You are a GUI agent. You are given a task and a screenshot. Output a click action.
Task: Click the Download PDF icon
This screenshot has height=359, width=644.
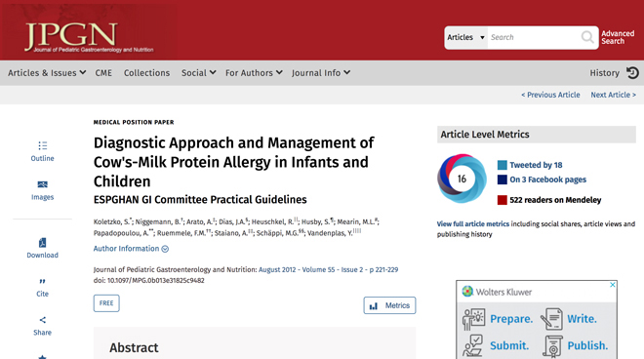point(42,242)
